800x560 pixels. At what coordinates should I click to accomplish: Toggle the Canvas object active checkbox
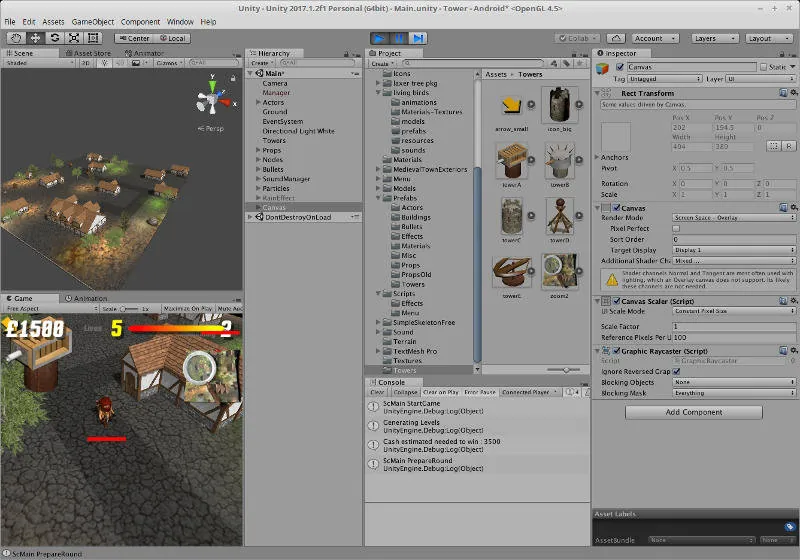coord(620,67)
